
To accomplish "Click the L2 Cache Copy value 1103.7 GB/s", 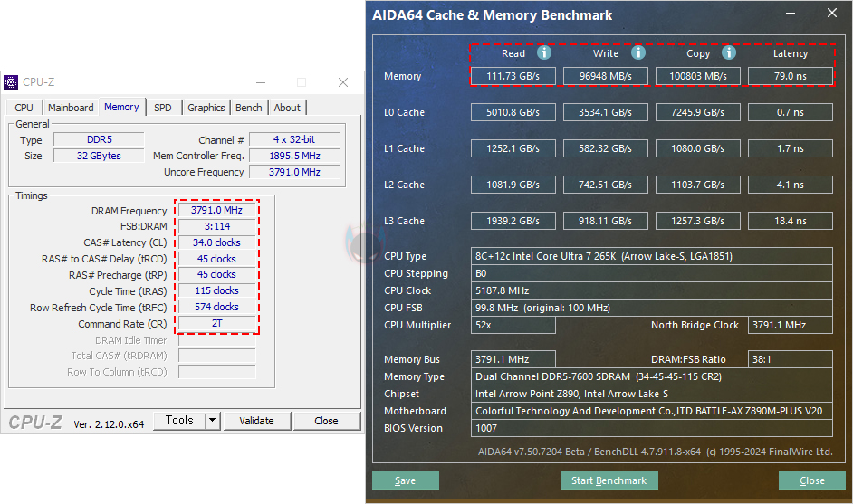I will 698,185.
